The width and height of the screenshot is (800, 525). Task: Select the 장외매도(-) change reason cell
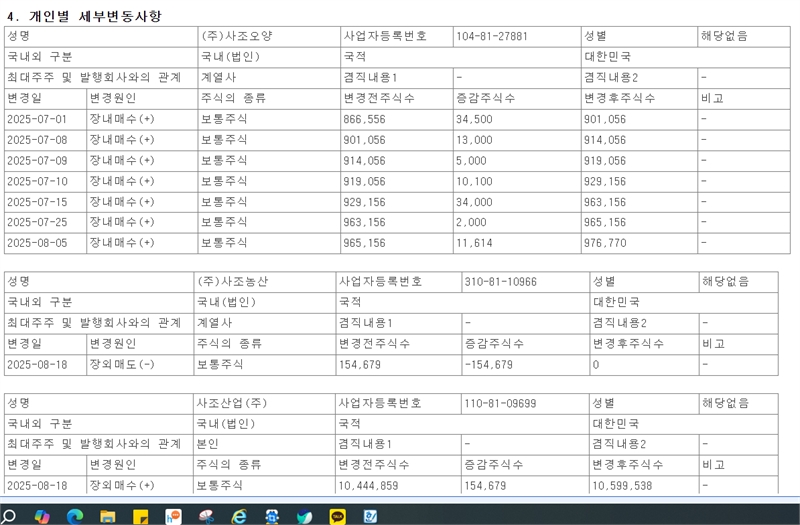[x=122, y=365]
